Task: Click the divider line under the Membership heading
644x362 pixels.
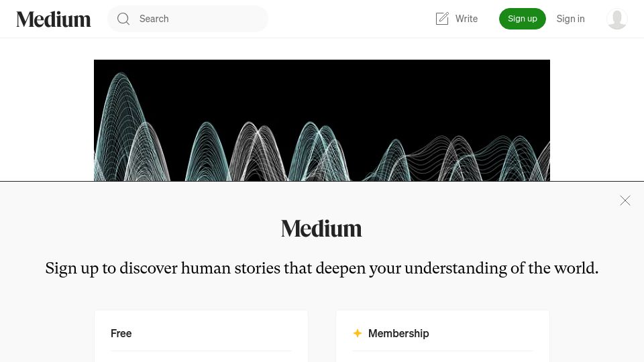Action: click(x=442, y=351)
